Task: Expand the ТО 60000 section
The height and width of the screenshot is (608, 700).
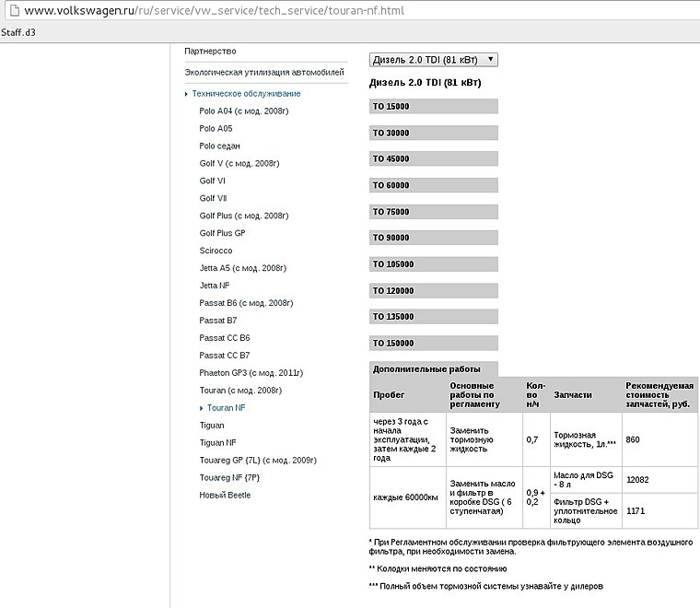Action: 434,185
